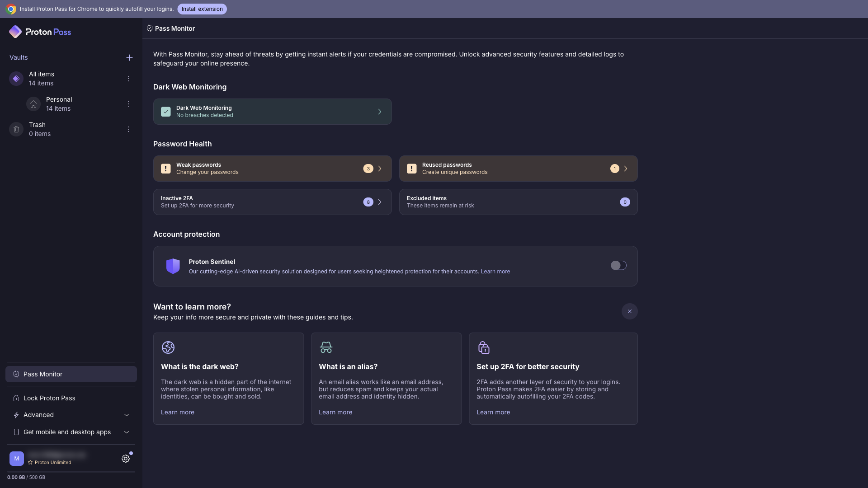Open All items vault options menu

point(128,79)
